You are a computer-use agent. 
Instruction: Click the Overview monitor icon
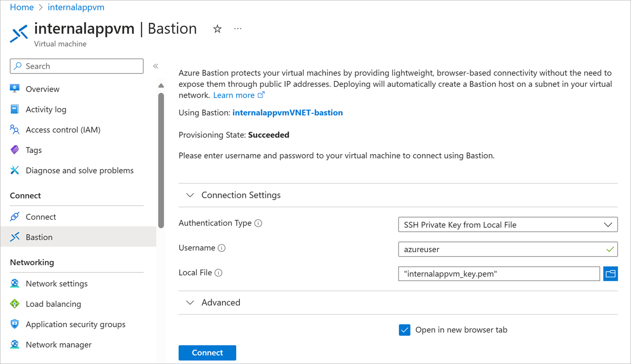15,89
